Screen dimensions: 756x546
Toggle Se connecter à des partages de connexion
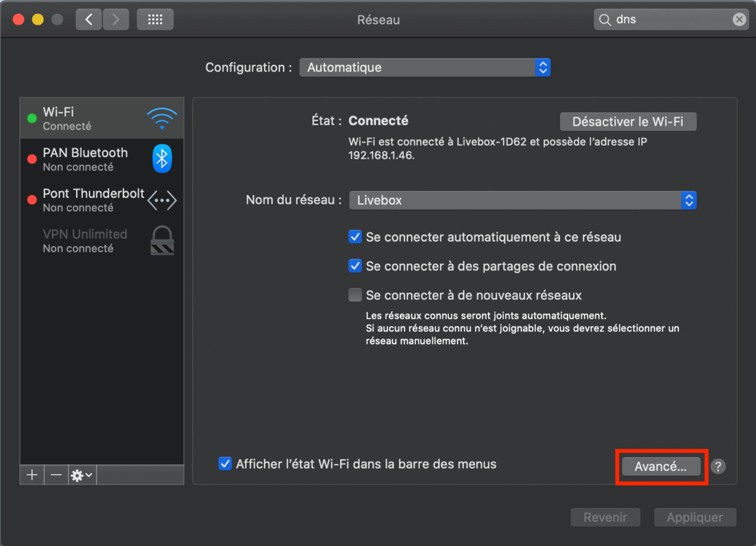coord(355,266)
